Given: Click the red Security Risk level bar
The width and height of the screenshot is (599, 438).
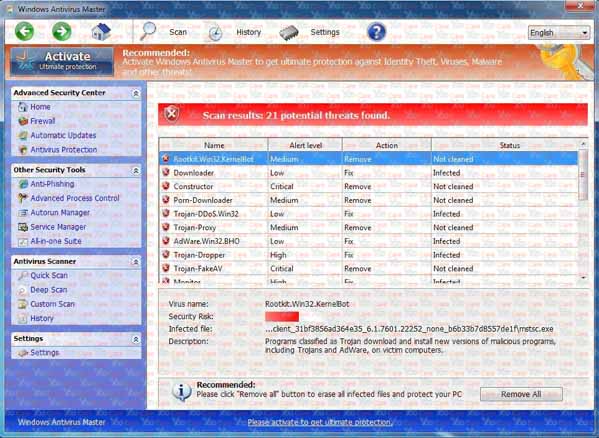Looking at the screenshot, I should (x=282, y=317).
